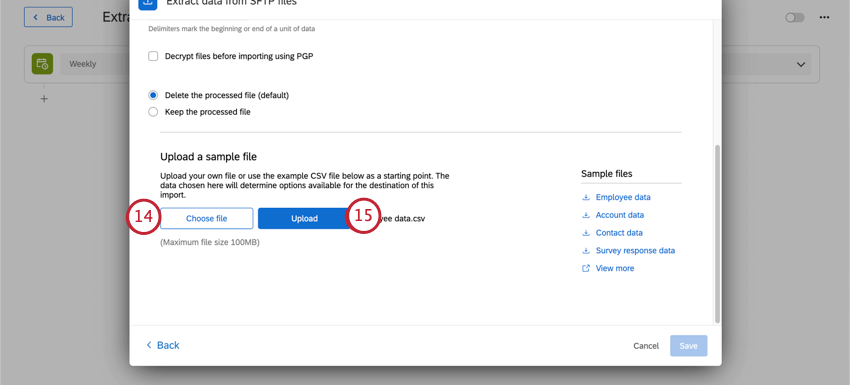Screen dimensions: 850x385
Task: Click the Sample files heading
Action: click(x=607, y=174)
